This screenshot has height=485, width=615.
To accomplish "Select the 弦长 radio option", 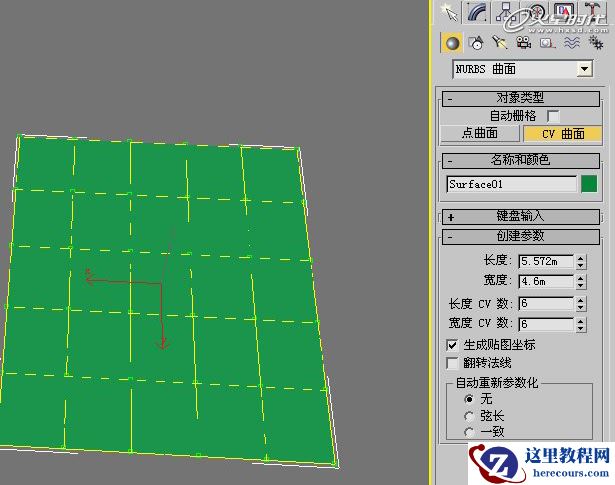I will tap(469, 416).
